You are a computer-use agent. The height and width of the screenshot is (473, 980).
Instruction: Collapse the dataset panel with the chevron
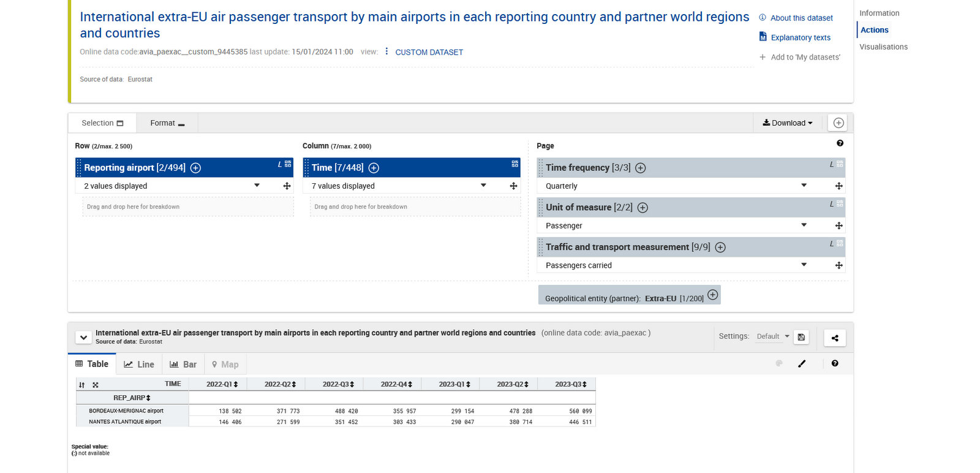click(x=83, y=338)
